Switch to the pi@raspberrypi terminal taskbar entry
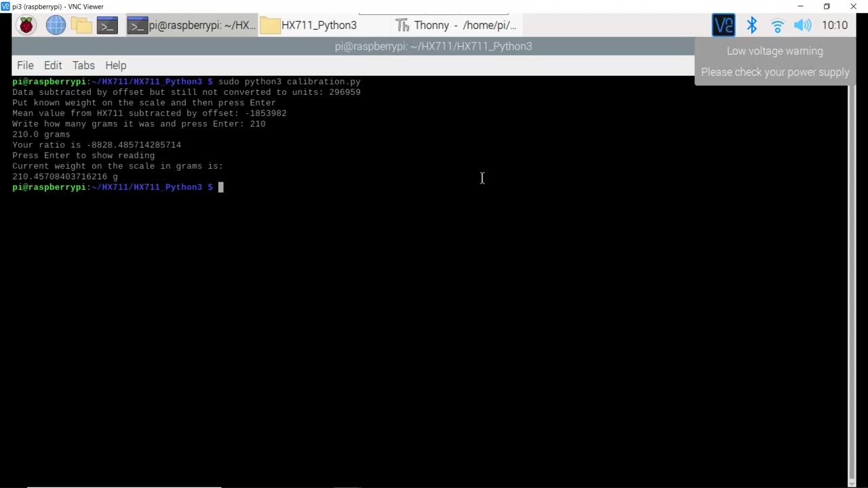The image size is (868, 488). point(191,26)
